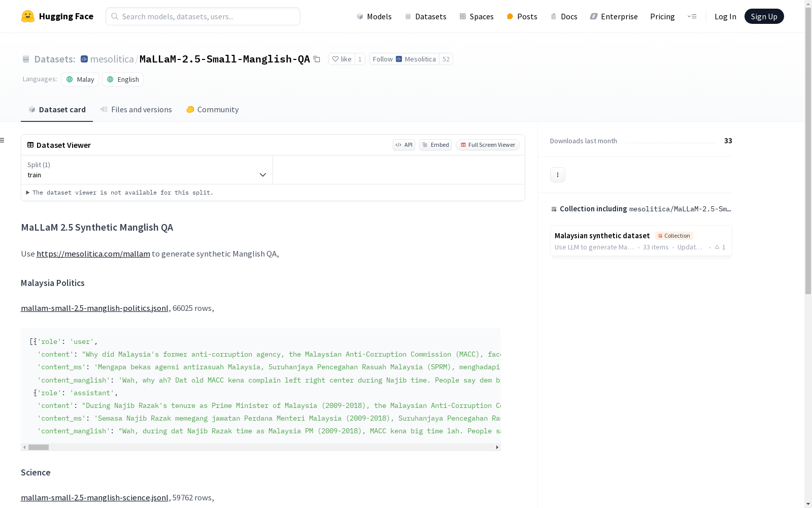Copy dataset name with the copy icon
The image size is (812, 508).
[x=317, y=59]
